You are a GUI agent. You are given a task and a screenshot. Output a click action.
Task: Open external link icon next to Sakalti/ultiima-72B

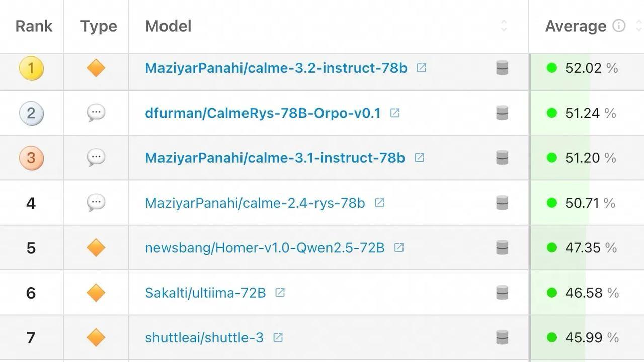pyautogui.click(x=280, y=293)
